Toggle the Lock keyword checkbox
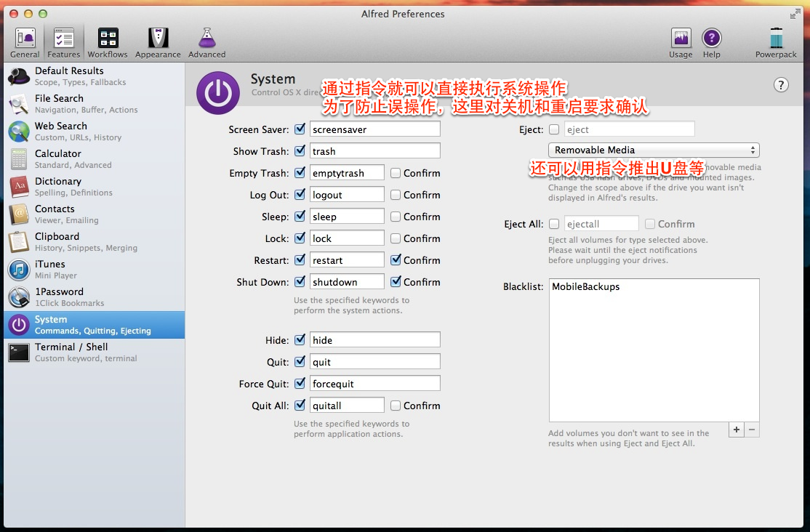The image size is (810, 532). pos(300,238)
